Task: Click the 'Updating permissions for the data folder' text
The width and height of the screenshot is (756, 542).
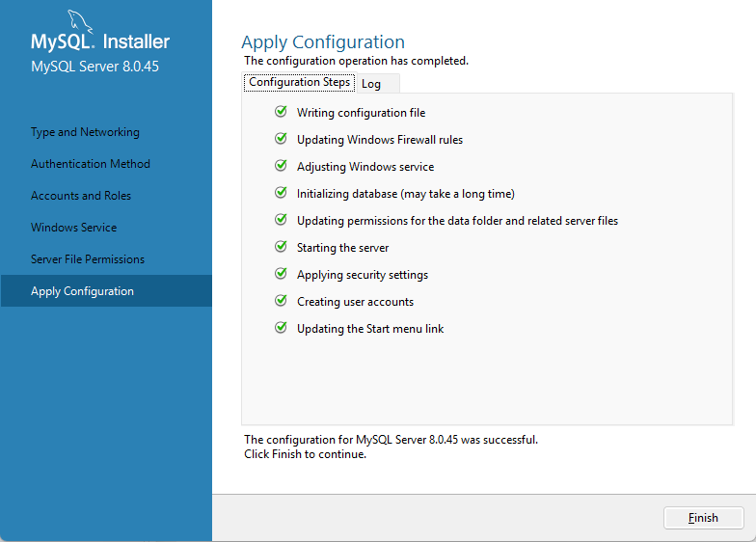Action: [457, 221]
